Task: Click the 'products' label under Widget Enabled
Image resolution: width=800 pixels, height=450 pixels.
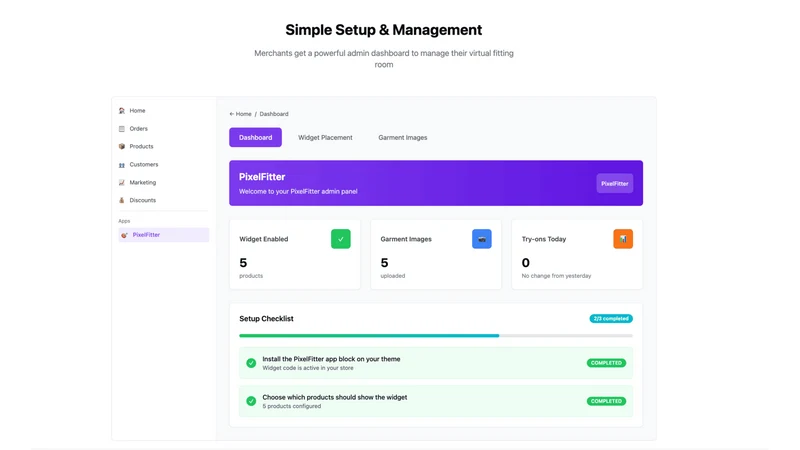Action: [251, 276]
